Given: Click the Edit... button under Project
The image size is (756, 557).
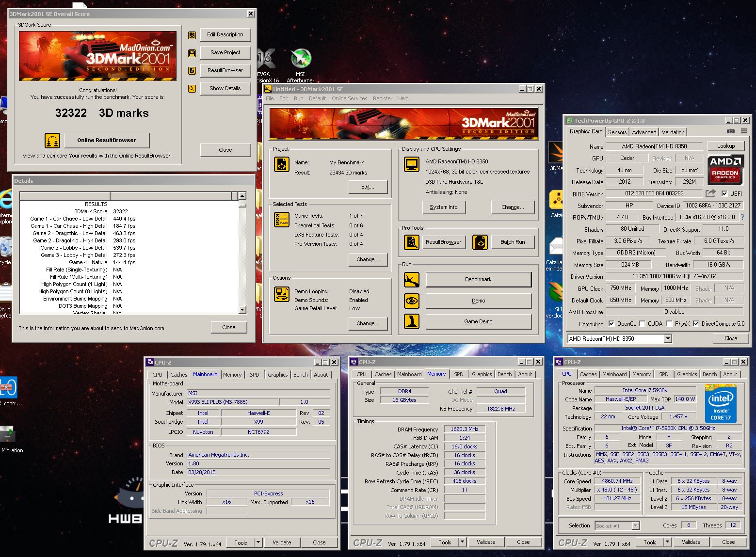Looking at the screenshot, I should pos(368,187).
